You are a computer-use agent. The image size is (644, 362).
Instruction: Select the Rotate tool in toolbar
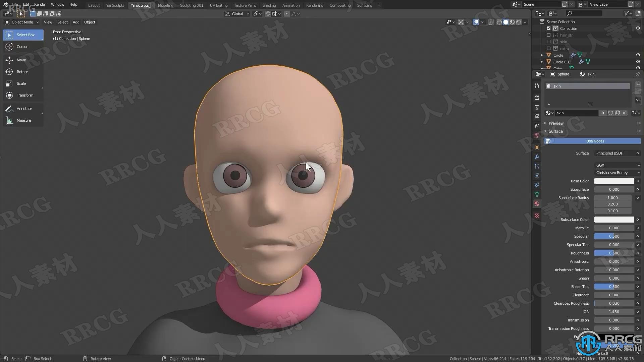(x=22, y=72)
